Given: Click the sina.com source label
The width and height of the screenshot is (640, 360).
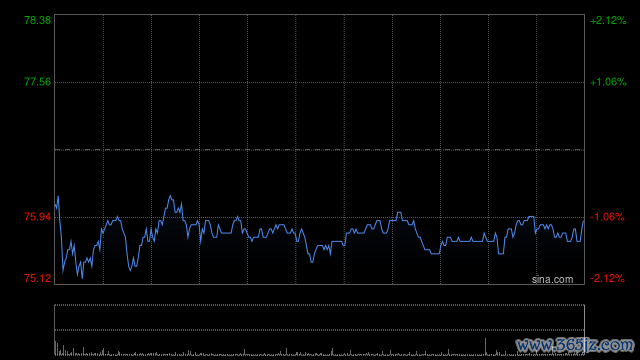Looking at the screenshot, I should coord(552,280).
